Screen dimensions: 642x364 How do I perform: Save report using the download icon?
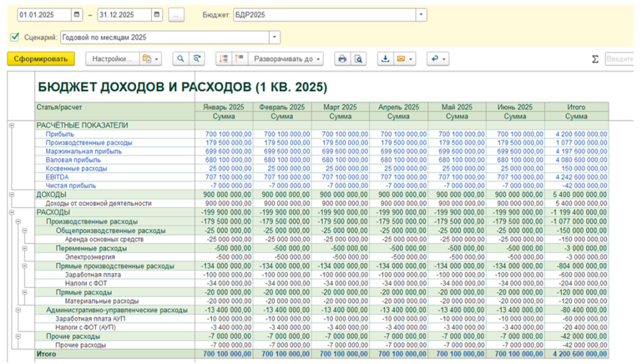coord(385,59)
